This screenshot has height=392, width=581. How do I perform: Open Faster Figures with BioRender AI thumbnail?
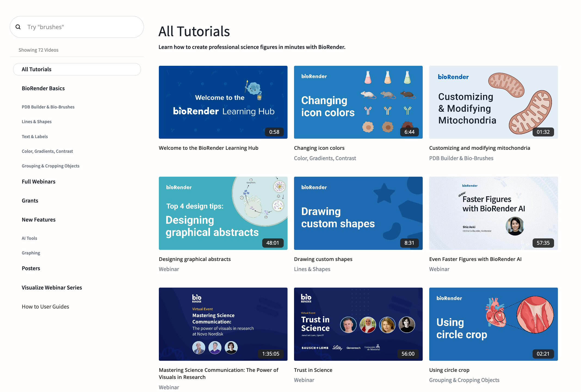pos(493,213)
